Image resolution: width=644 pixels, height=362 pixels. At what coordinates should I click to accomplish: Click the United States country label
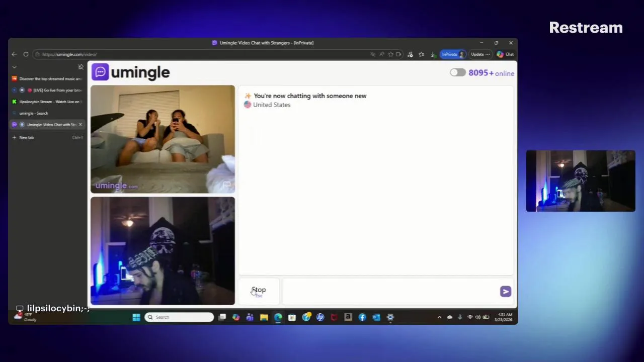(x=272, y=105)
